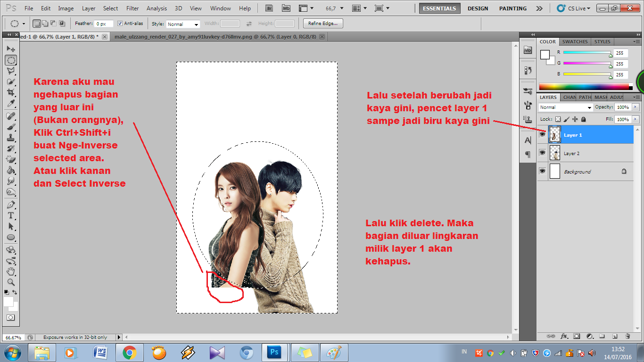The width and height of the screenshot is (644, 362).
Task: Select the Pen tool
Action: [11, 205]
